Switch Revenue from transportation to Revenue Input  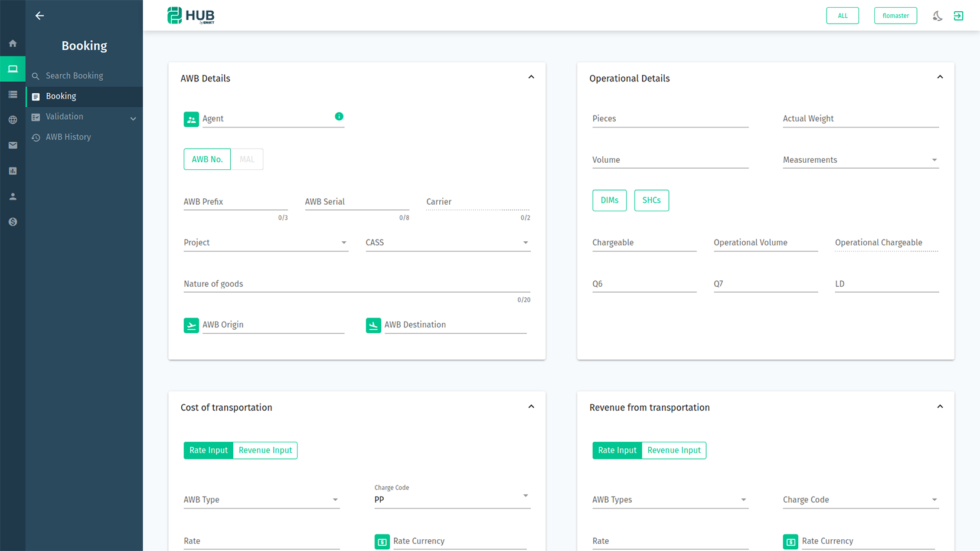[x=674, y=450]
